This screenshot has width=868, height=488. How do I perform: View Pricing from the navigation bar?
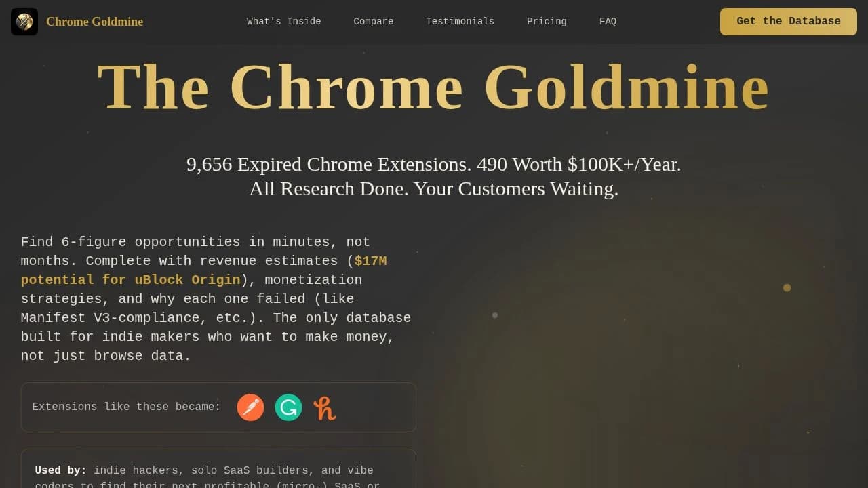[547, 21]
